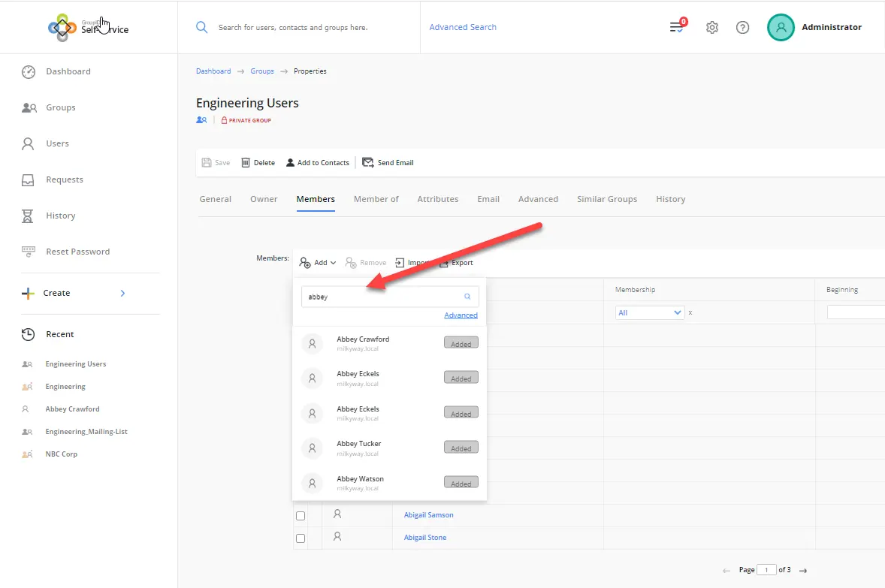Switch to the Email tab

tap(488, 199)
